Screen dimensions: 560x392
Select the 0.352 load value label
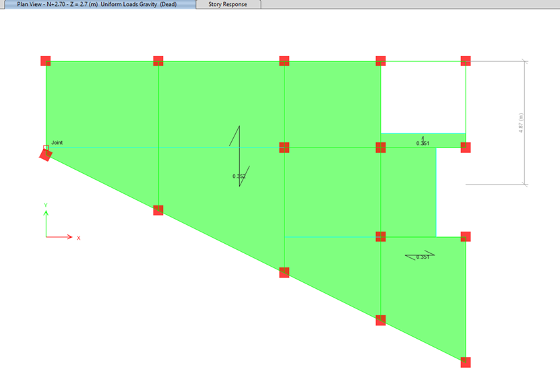[239, 176]
